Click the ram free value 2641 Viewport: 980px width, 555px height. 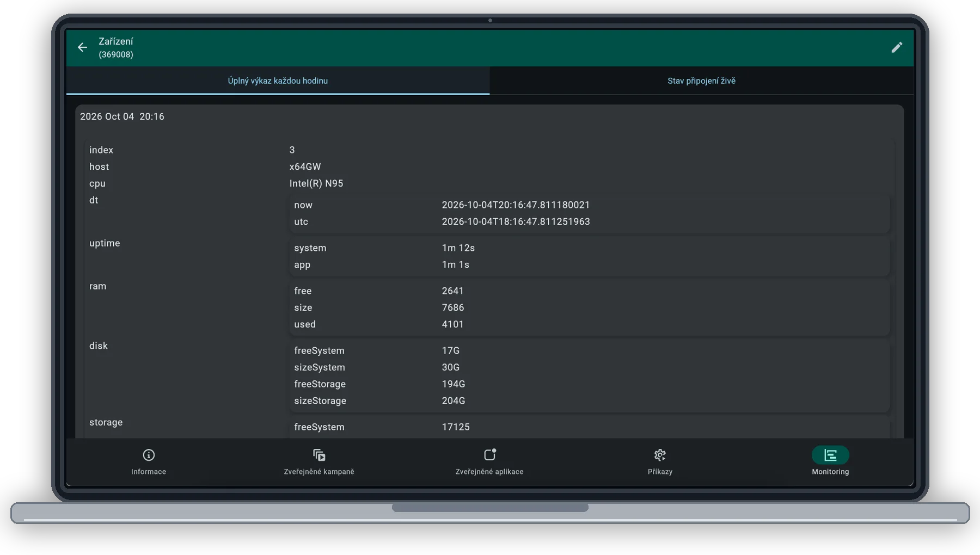[x=452, y=291]
